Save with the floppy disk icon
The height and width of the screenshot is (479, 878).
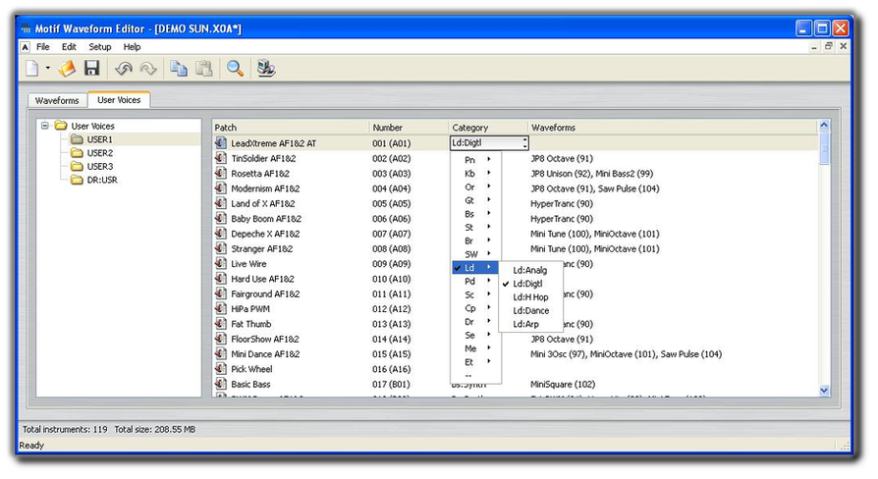(x=92, y=69)
